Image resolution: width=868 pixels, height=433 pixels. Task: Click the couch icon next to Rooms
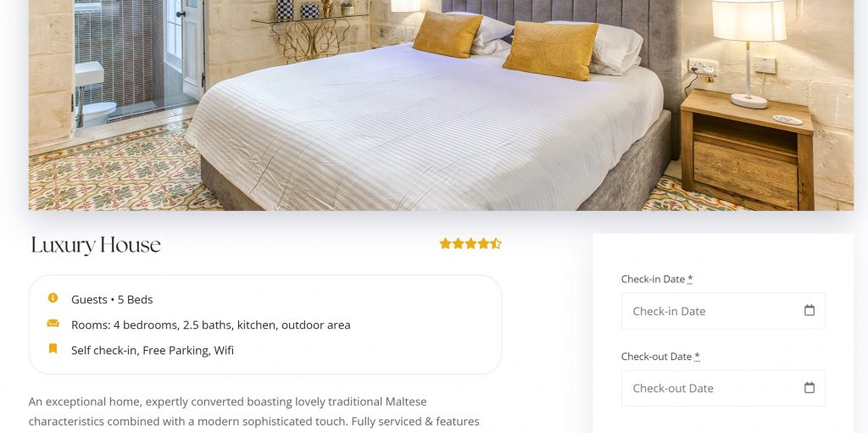[53, 324]
